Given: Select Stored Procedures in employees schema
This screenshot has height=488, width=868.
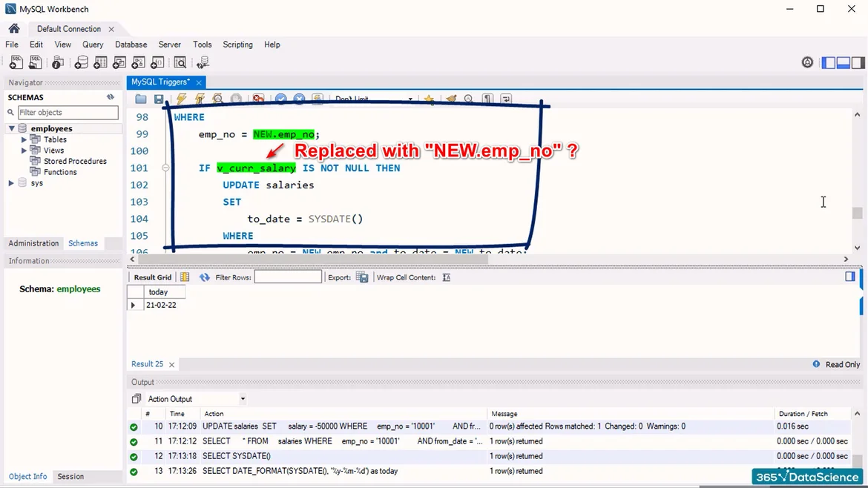Looking at the screenshot, I should [75, 161].
